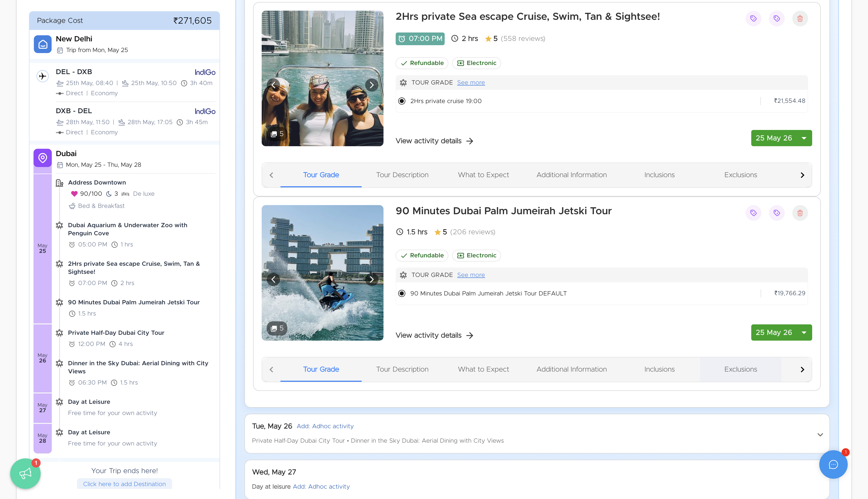Click the flight airplane icon
The height and width of the screenshot is (499, 868).
coord(42,76)
